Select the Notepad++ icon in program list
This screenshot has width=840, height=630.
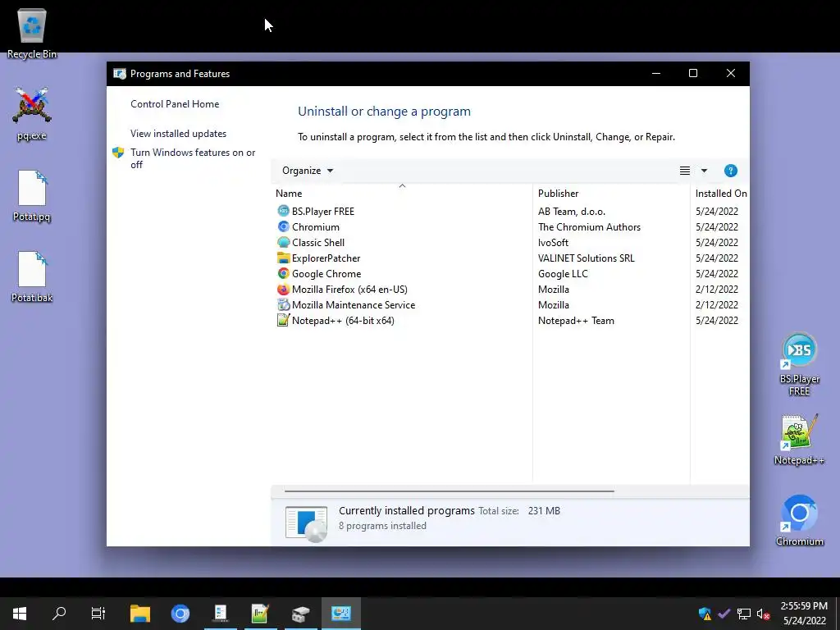click(x=283, y=320)
